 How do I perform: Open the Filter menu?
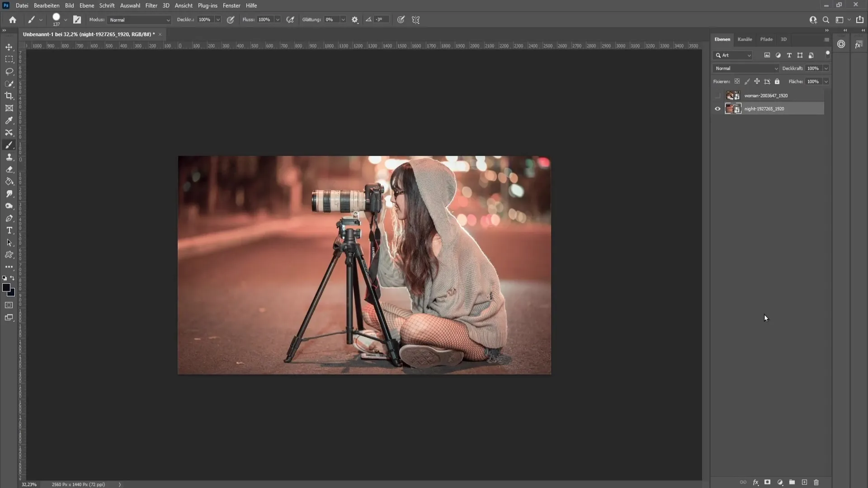[x=151, y=5]
